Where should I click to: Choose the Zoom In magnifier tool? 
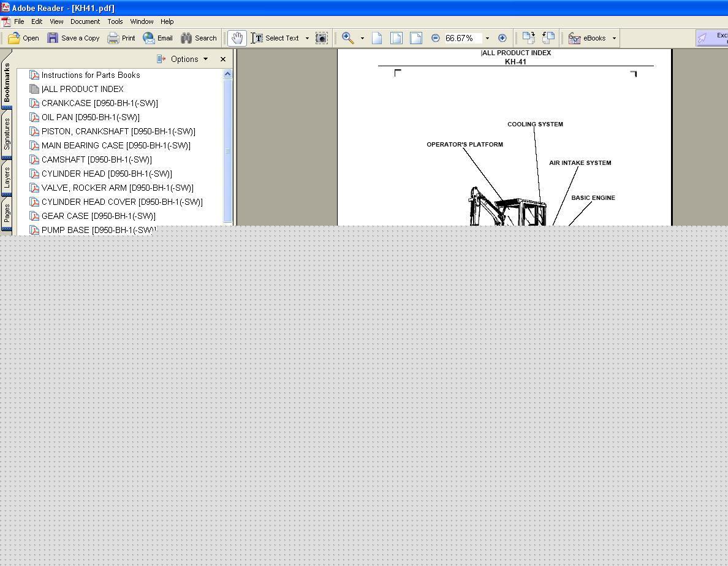pyautogui.click(x=347, y=38)
